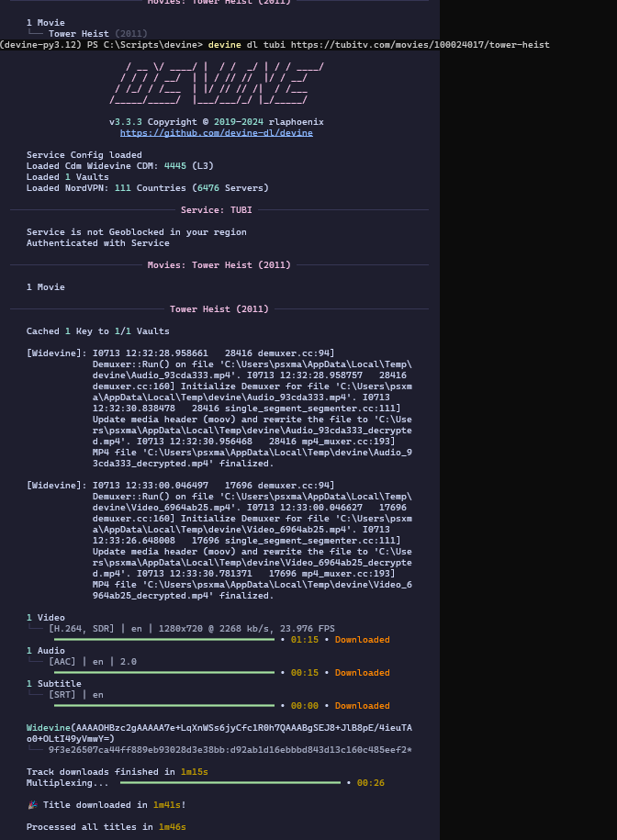The image size is (617, 840).
Task: Click the 01:15 video download time
Action: pyautogui.click(x=305, y=640)
